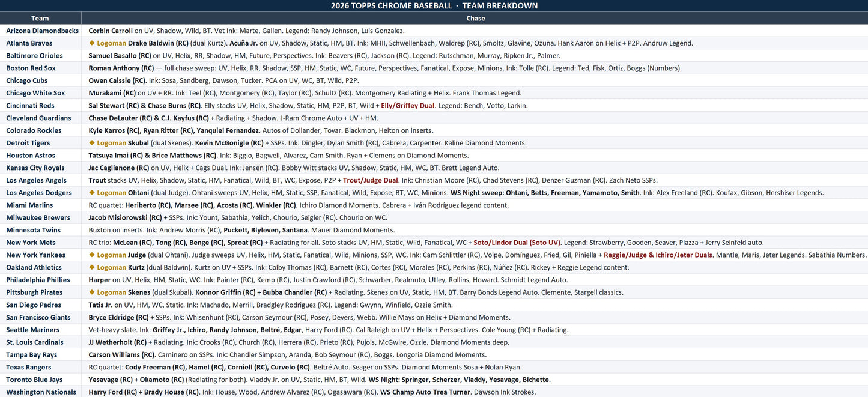Click the Atlanta Braves Logoman diamond icon
This screenshot has height=397, width=868.
coord(92,43)
